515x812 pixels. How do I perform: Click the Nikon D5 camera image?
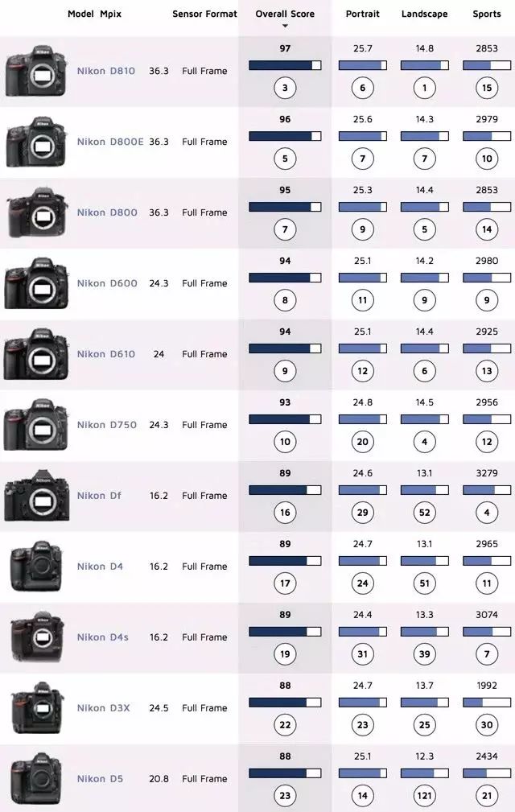click(36, 779)
